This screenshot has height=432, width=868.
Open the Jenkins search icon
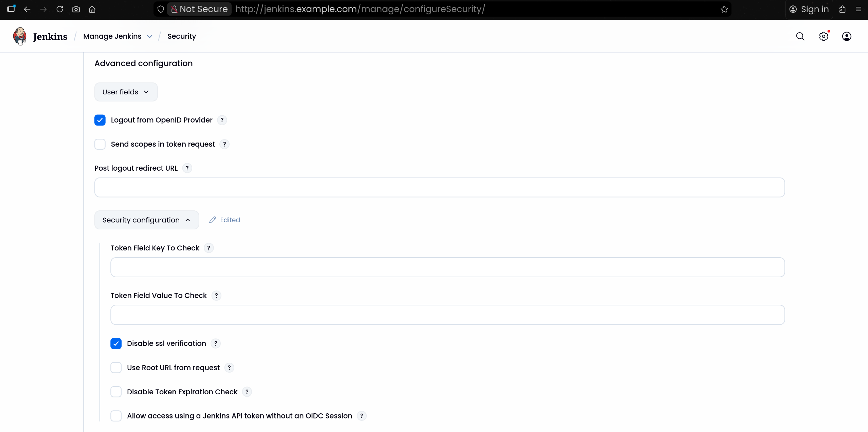tap(800, 36)
